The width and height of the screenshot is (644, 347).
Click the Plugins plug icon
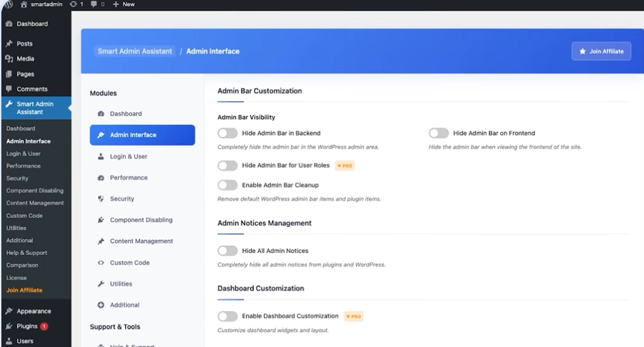tap(9, 326)
